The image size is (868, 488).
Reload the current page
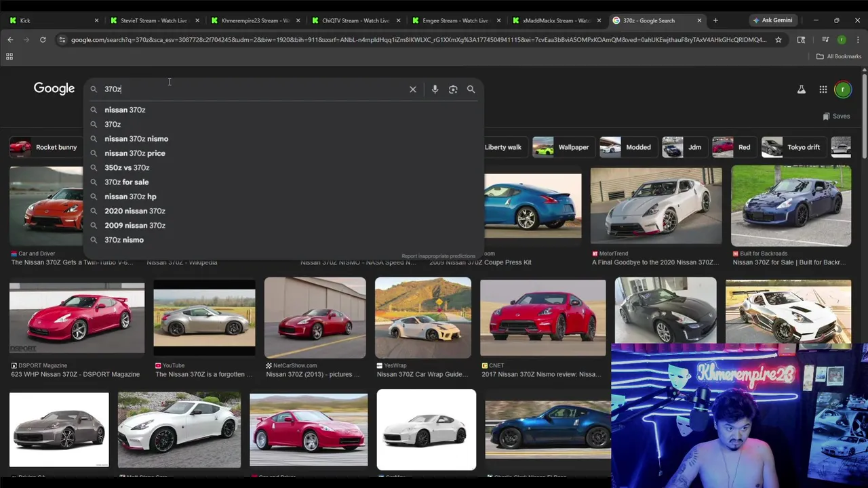pos(43,40)
